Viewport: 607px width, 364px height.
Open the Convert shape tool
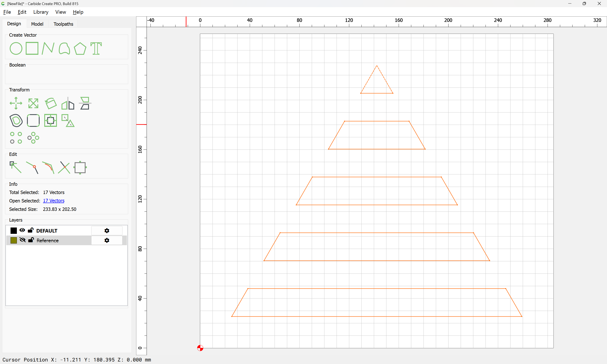[x=68, y=120]
